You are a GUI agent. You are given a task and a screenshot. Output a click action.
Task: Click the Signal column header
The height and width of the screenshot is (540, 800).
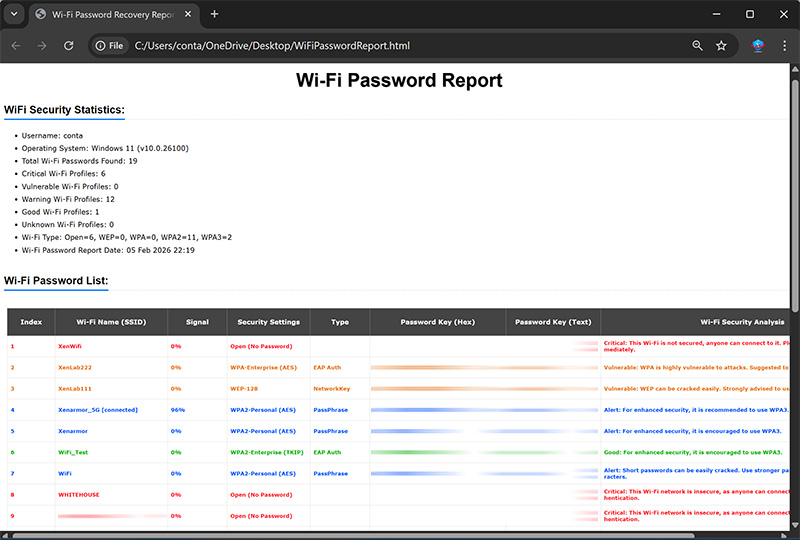[x=196, y=322]
